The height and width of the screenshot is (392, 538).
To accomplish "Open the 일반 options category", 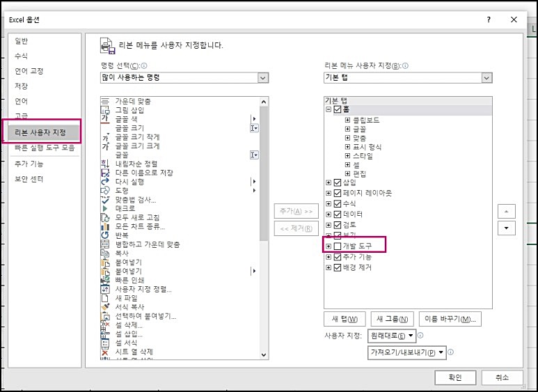I will [x=22, y=41].
